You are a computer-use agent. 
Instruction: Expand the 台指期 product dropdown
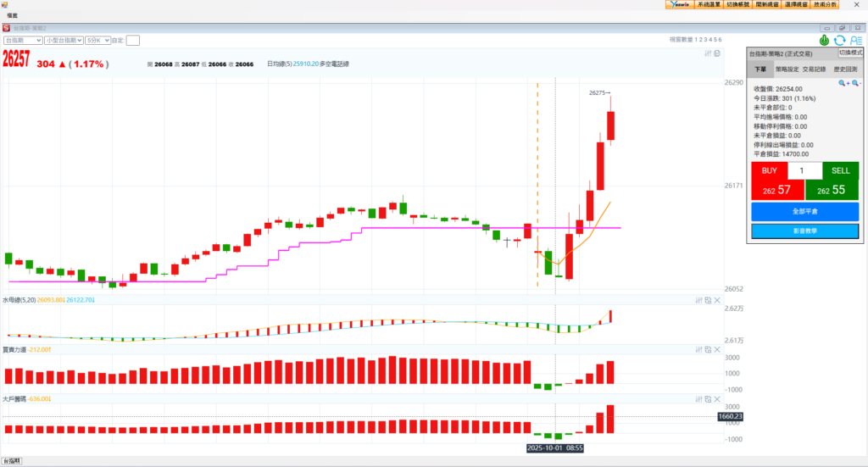click(23, 40)
